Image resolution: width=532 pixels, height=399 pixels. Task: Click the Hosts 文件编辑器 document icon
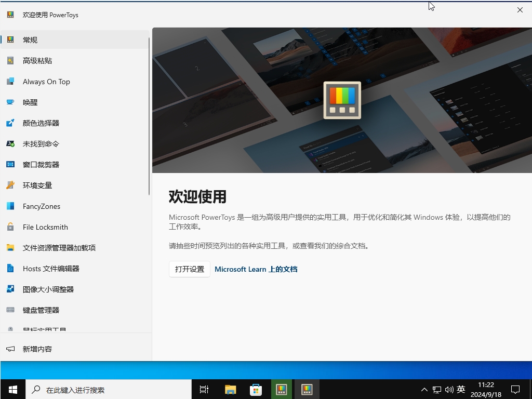click(x=10, y=269)
